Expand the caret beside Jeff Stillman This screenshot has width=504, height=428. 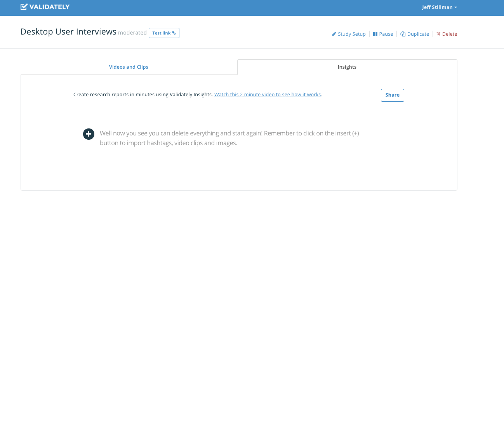pos(456,7)
